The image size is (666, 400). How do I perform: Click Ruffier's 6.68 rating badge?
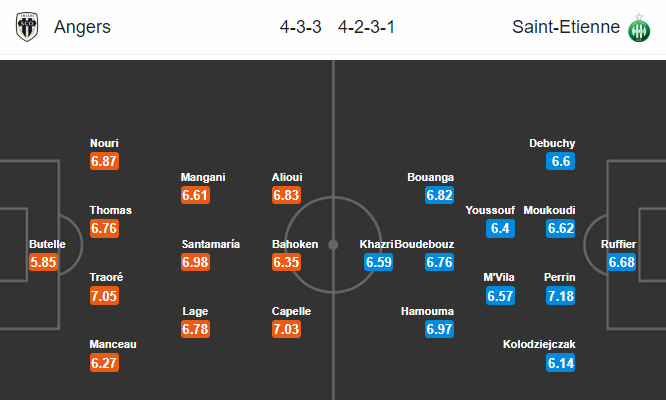pos(621,262)
